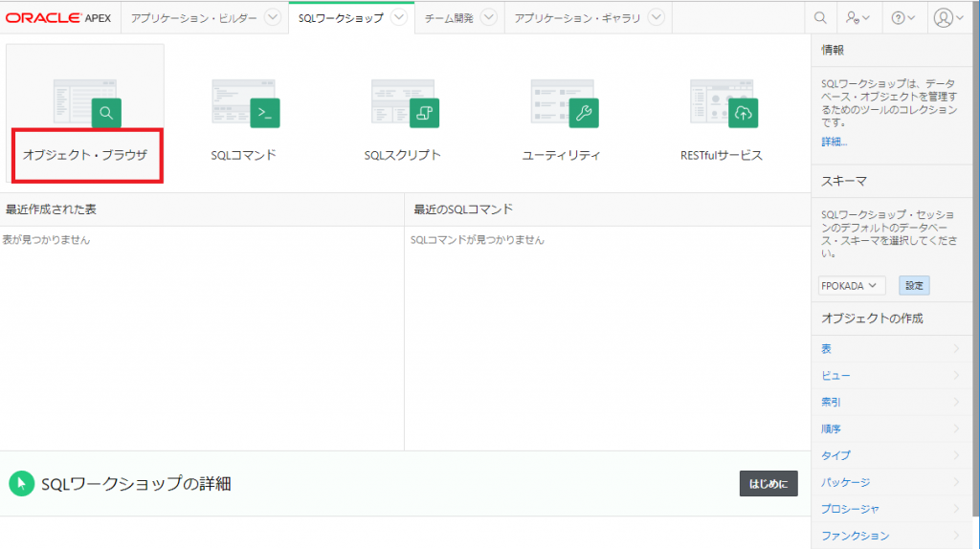Open the help question-mark menu
The height and width of the screenshot is (549, 980).
(x=902, y=18)
